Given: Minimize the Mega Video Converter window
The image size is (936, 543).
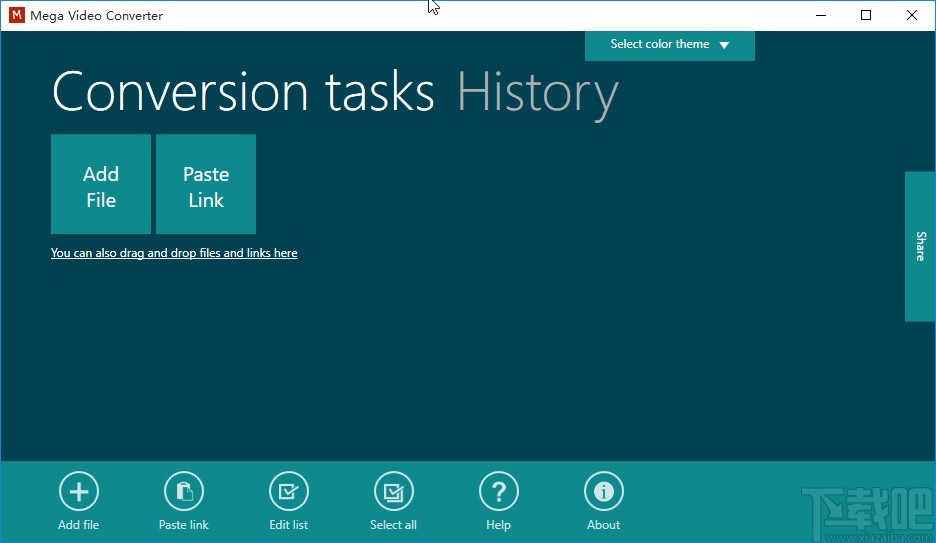Looking at the screenshot, I should tap(820, 15).
